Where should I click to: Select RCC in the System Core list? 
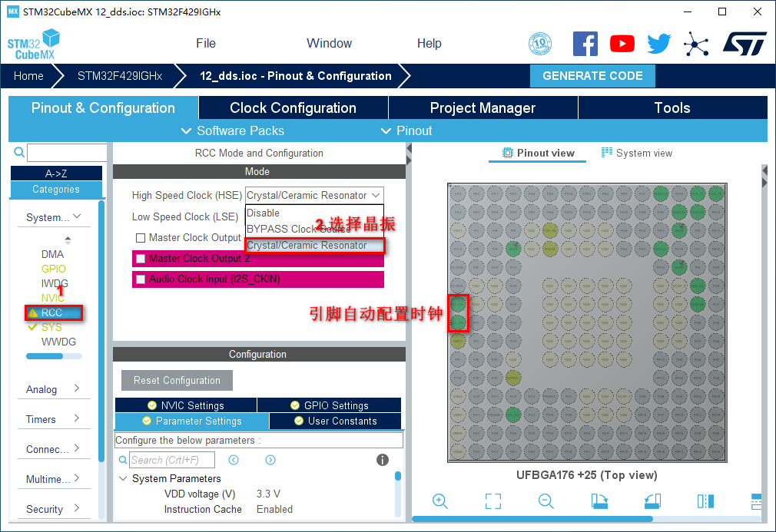(x=52, y=312)
